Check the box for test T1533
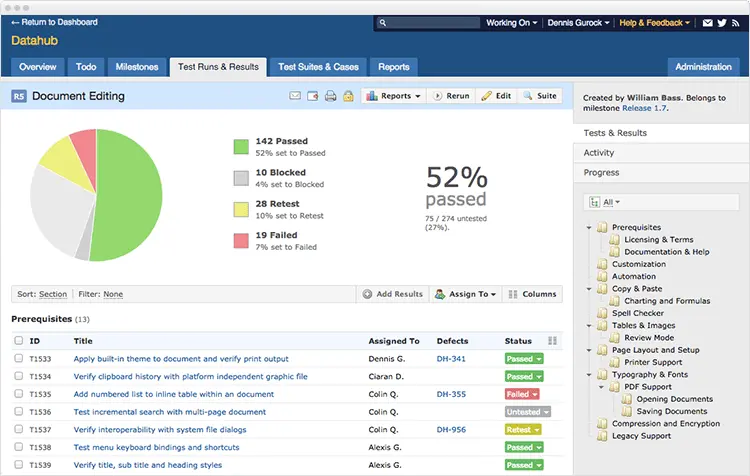Image resolution: width=750 pixels, height=476 pixels. [x=19, y=358]
